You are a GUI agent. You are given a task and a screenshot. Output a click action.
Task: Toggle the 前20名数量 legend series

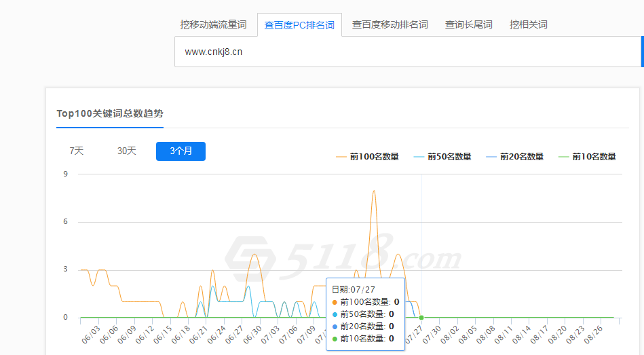point(514,157)
